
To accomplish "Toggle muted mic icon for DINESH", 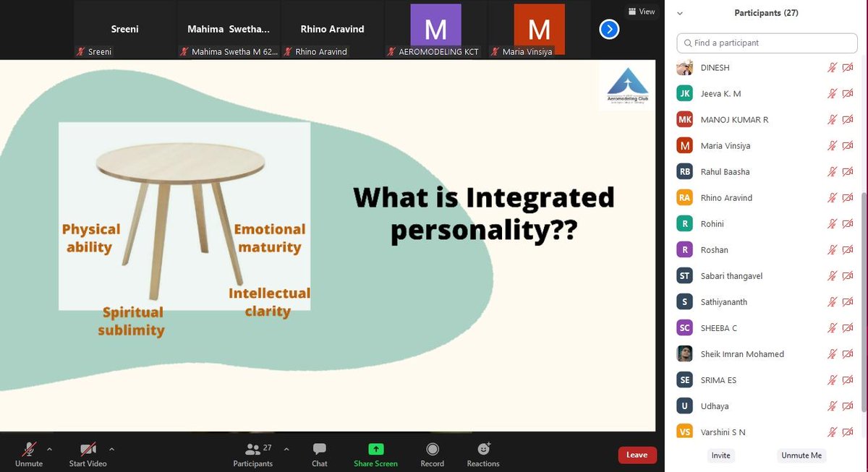I will click(x=833, y=67).
